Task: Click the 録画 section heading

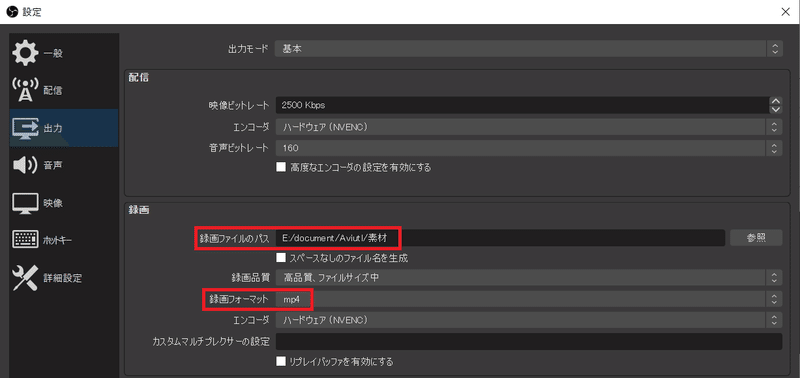Action: [138, 210]
